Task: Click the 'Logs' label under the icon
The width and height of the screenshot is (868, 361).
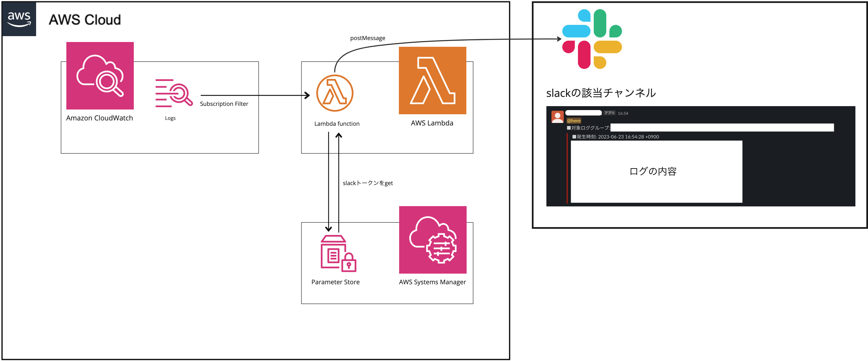Action: point(170,118)
